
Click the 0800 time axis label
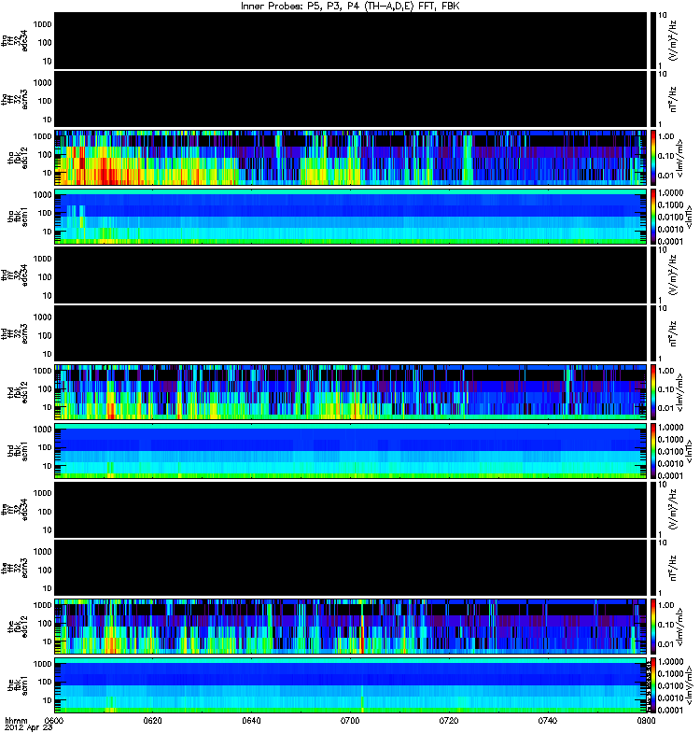click(646, 721)
